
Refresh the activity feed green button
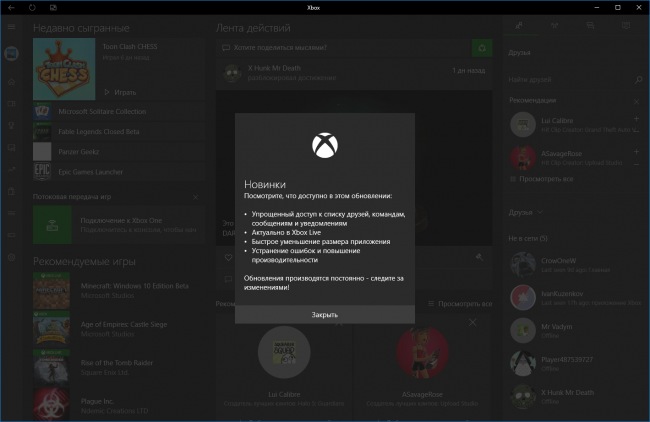pyautogui.click(x=482, y=48)
